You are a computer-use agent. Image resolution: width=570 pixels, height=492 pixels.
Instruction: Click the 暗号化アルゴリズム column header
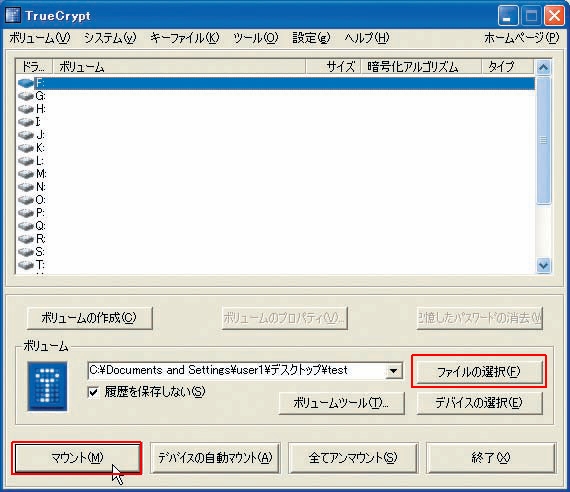click(x=421, y=67)
